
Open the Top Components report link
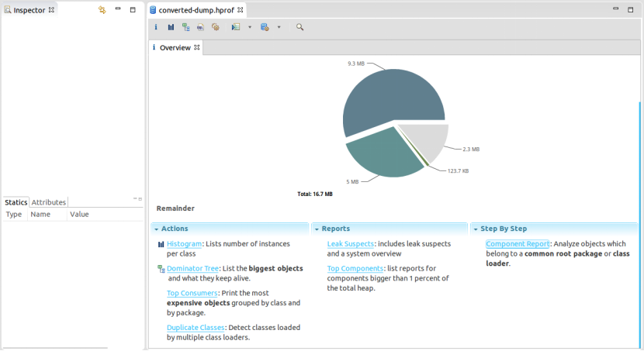[355, 269]
